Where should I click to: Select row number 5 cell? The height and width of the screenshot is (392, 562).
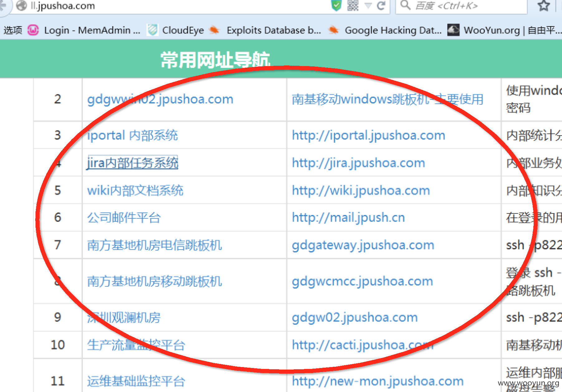tap(58, 190)
